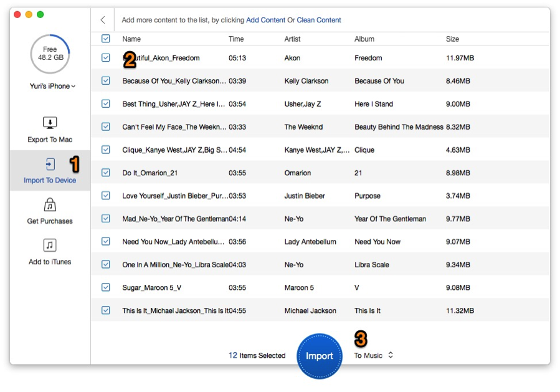Click the green window zoom button
560x392 pixels.
(x=40, y=14)
